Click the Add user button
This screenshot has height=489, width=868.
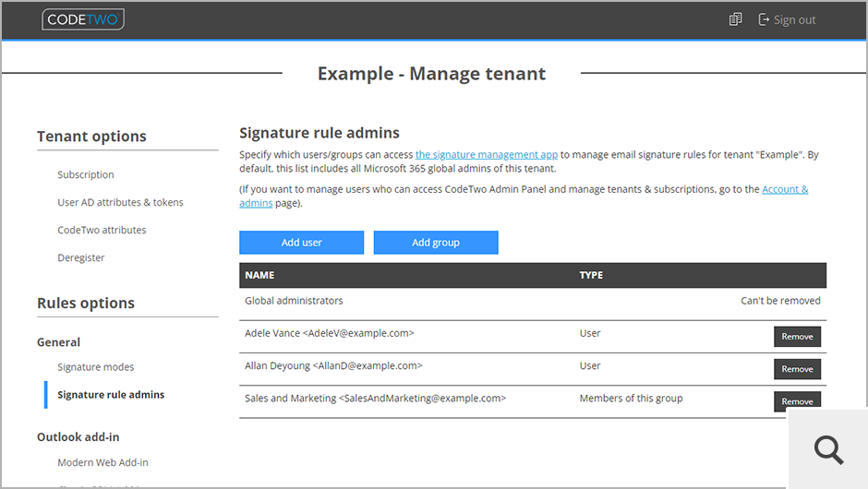coord(302,243)
